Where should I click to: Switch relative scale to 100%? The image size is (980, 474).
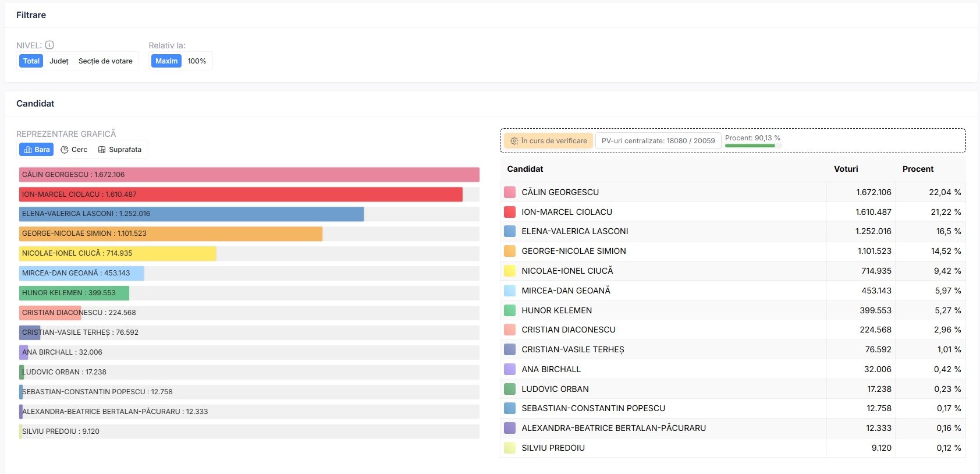tap(197, 61)
